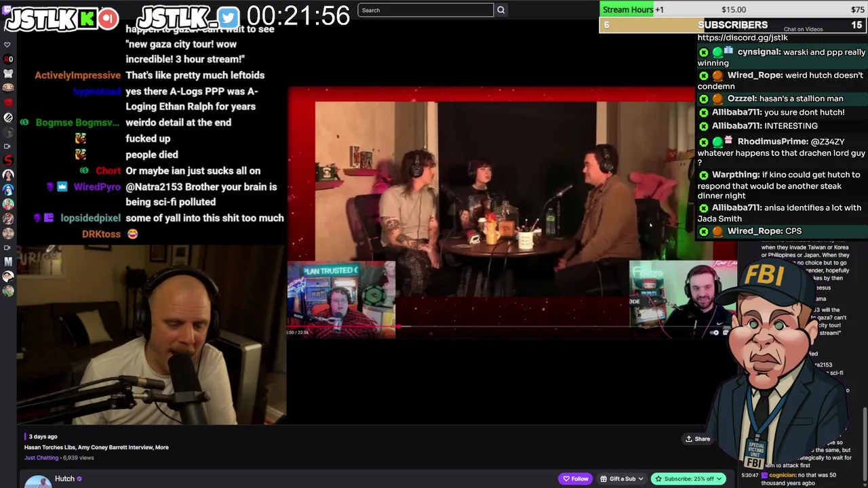Open the Just Chatting category link
The image size is (868, 488).
[41, 458]
